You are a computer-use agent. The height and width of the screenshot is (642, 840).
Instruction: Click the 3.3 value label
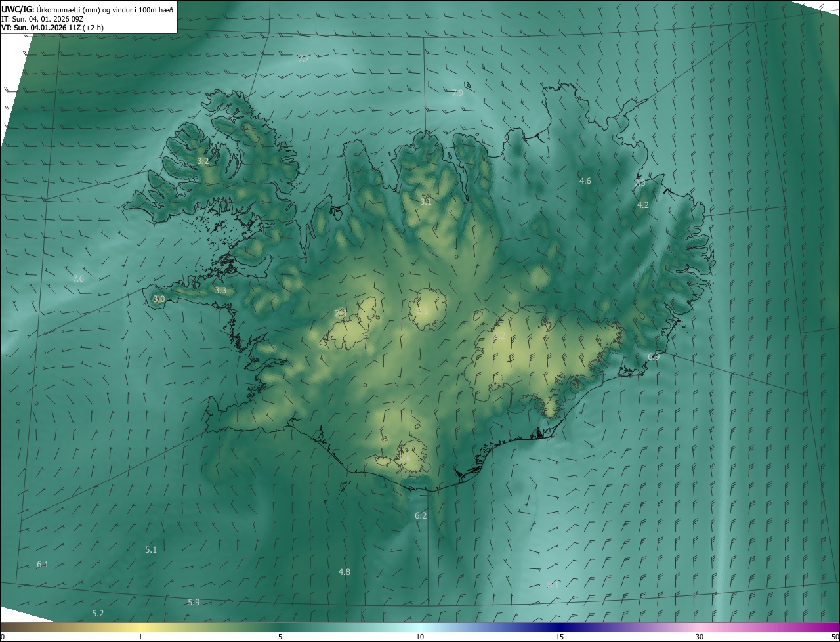(220, 290)
